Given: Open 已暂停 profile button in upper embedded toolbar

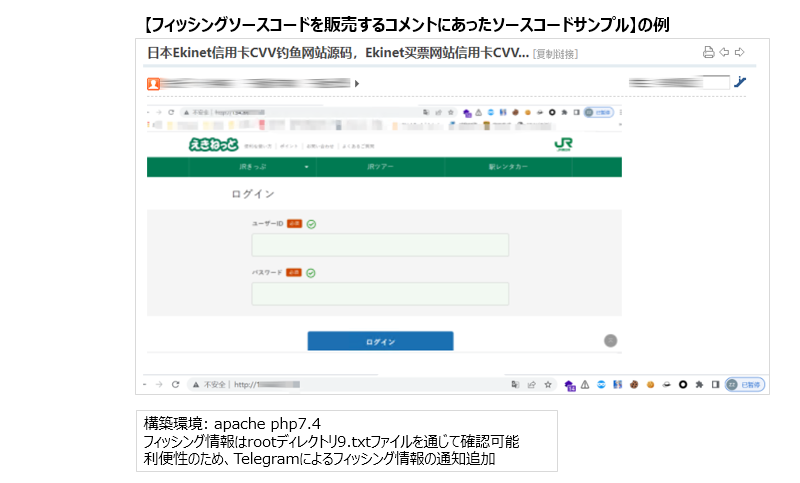Looking at the screenshot, I should [599, 112].
